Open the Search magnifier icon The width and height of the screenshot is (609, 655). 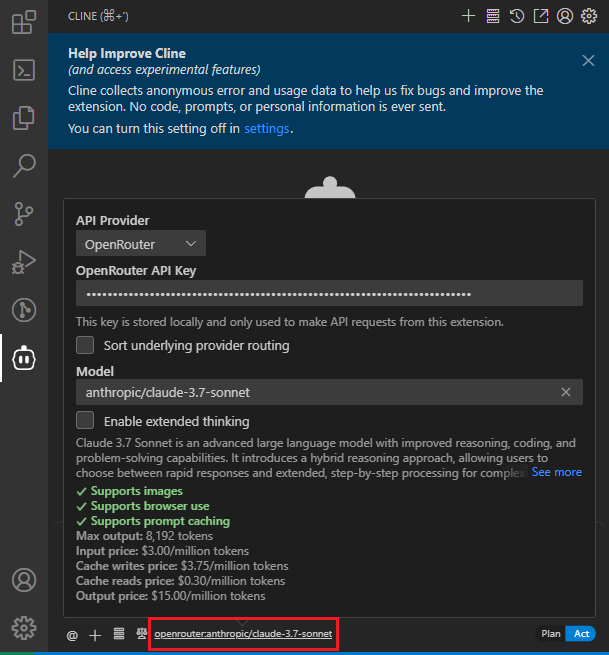point(24,166)
